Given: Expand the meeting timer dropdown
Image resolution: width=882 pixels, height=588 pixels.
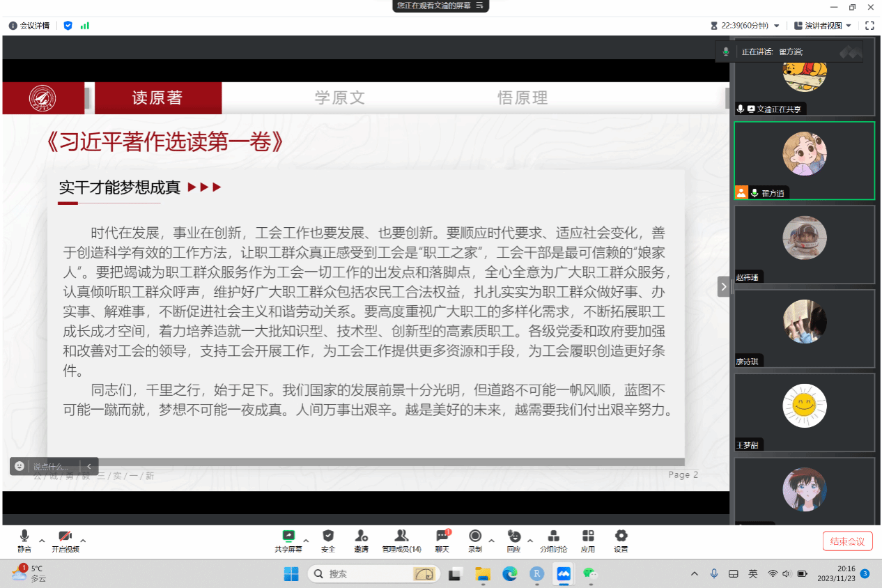Looking at the screenshot, I should [x=776, y=26].
